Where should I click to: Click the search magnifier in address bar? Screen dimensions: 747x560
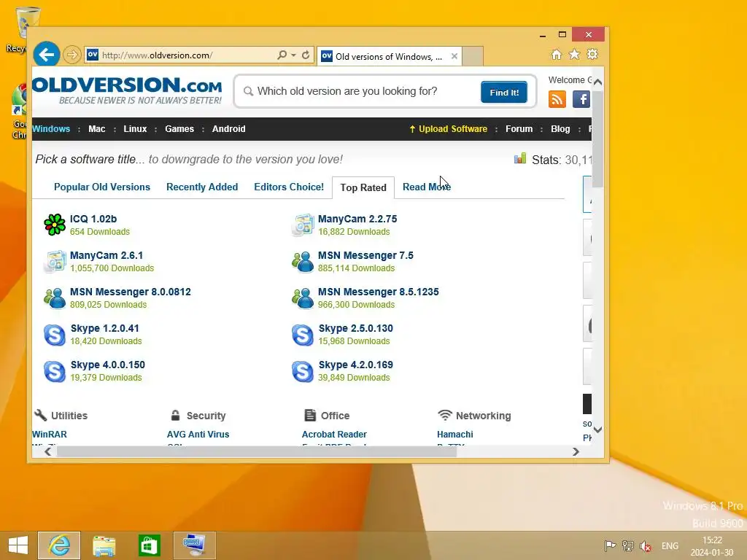(x=282, y=55)
